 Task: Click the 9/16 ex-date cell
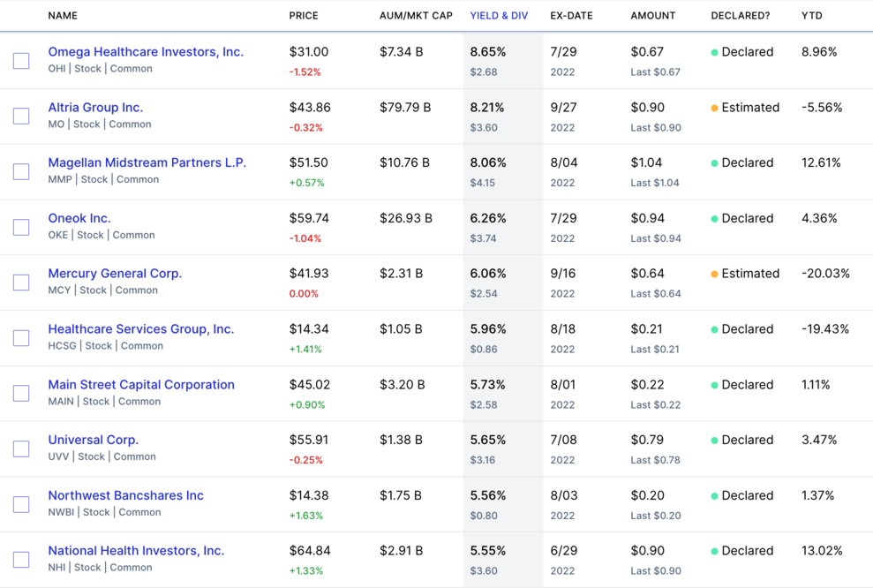point(563,274)
